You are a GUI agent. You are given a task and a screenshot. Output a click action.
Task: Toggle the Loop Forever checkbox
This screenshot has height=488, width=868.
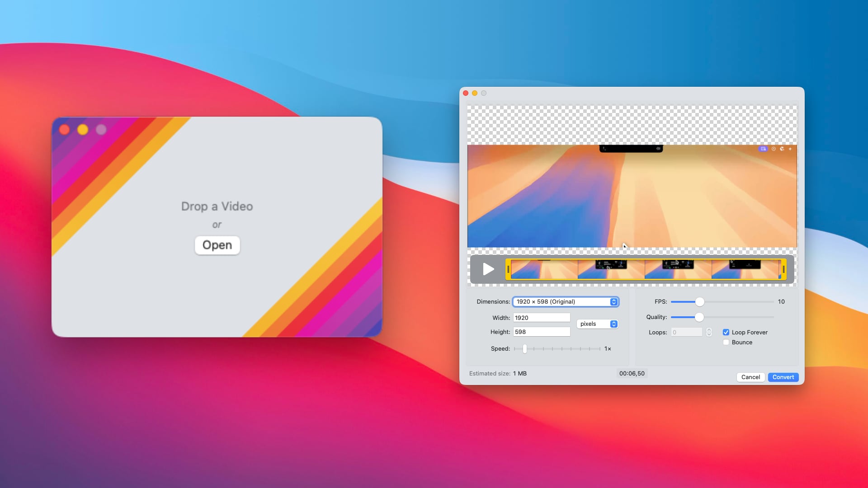click(726, 332)
